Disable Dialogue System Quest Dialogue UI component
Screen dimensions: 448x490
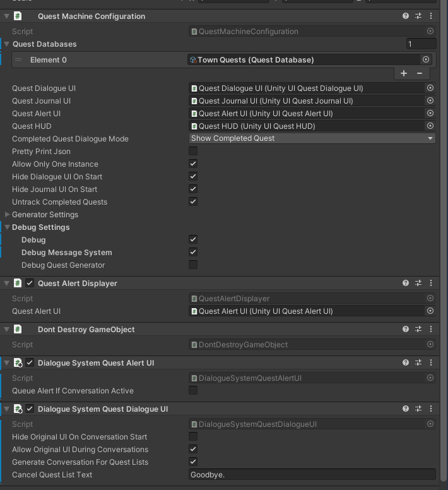(x=30, y=409)
